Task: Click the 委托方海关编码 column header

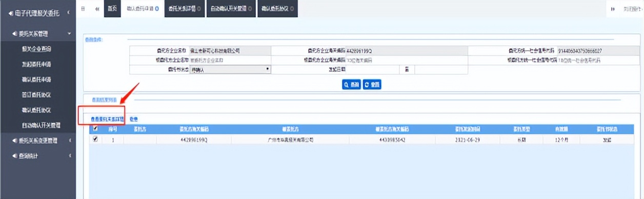Action: 193,129
